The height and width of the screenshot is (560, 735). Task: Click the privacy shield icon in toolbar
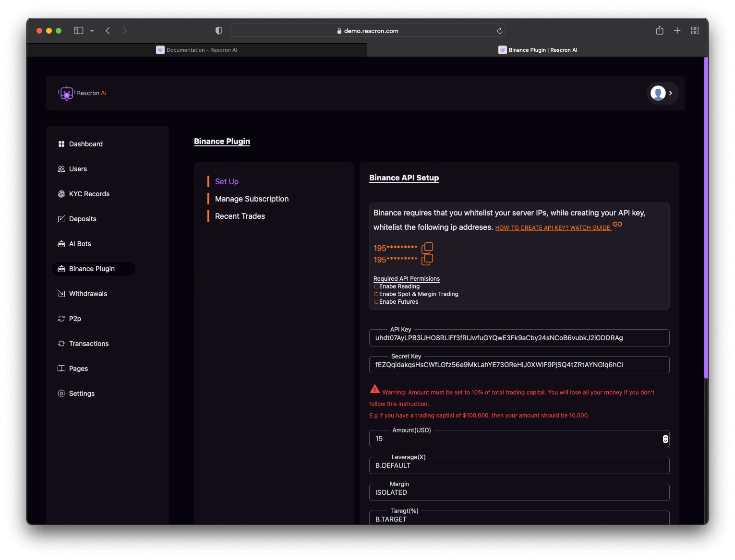(219, 31)
